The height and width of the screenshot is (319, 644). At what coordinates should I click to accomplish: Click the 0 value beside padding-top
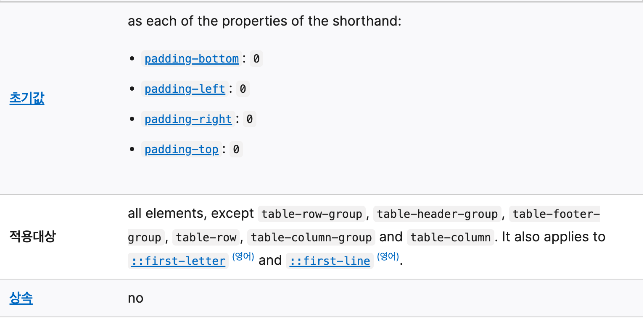[236, 149]
